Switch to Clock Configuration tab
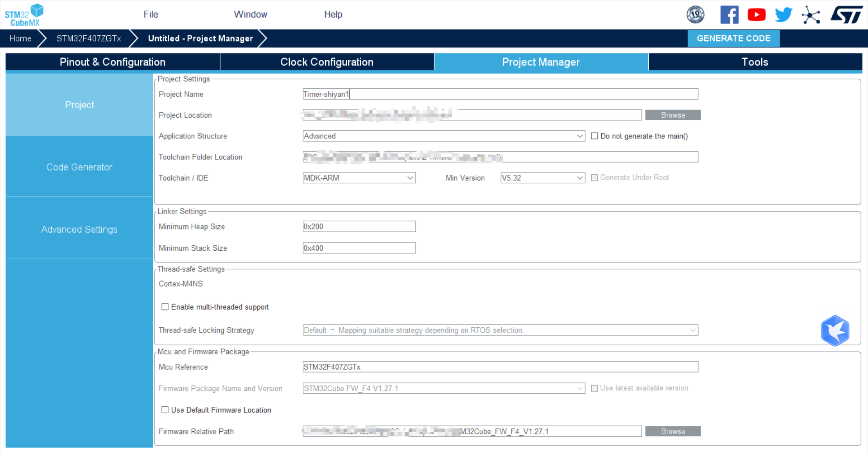Image resolution: width=868 pixels, height=453 pixels. pyautogui.click(x=327, y=62)
